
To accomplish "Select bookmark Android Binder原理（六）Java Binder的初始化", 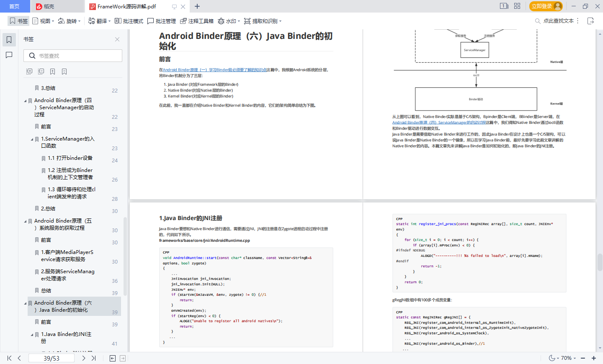I will point(63,306).
